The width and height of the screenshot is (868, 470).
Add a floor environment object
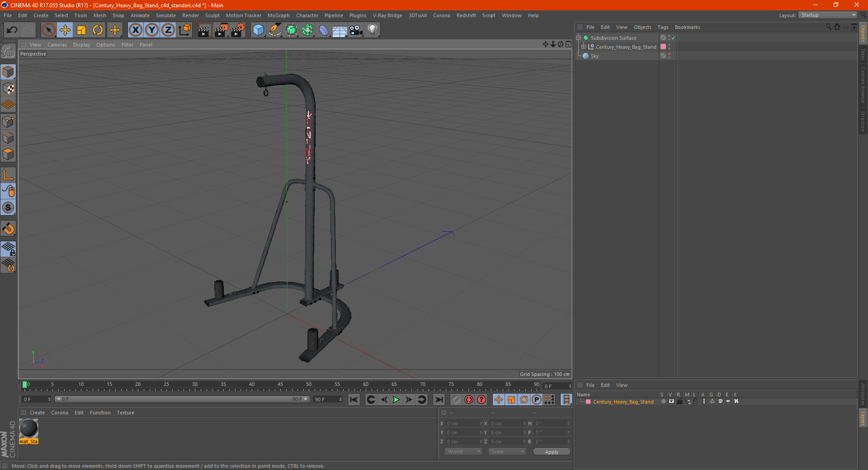pos(340,30)
